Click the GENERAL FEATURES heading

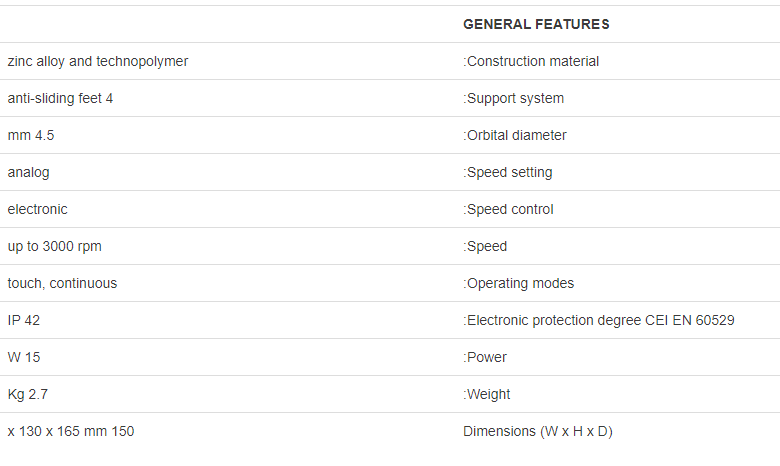(536, 24)
